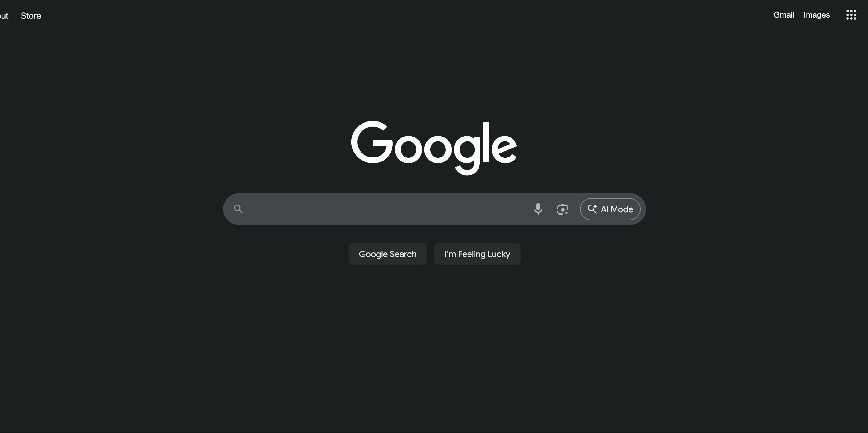Open the partially visible About link

[x=4, y=16]
